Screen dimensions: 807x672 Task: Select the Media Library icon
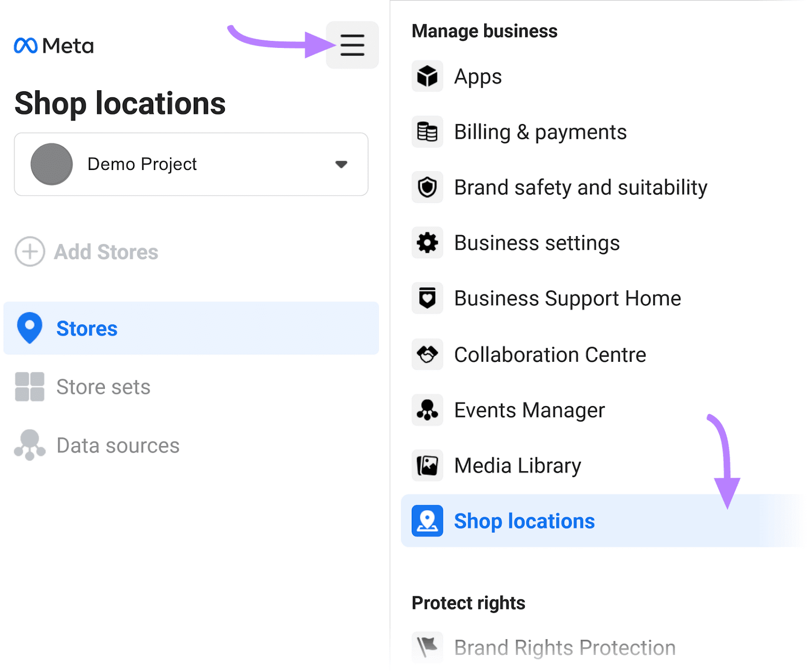427,466
